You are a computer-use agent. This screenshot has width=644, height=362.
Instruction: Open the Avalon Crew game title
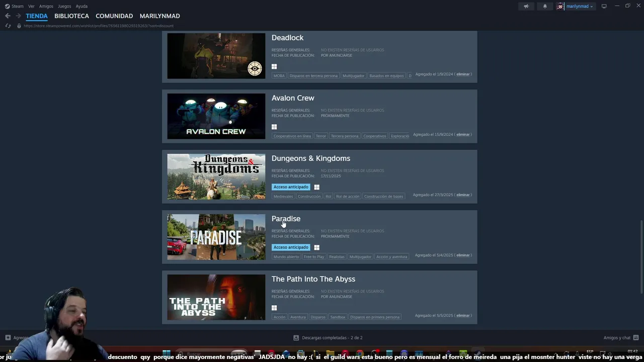(293, 98)
